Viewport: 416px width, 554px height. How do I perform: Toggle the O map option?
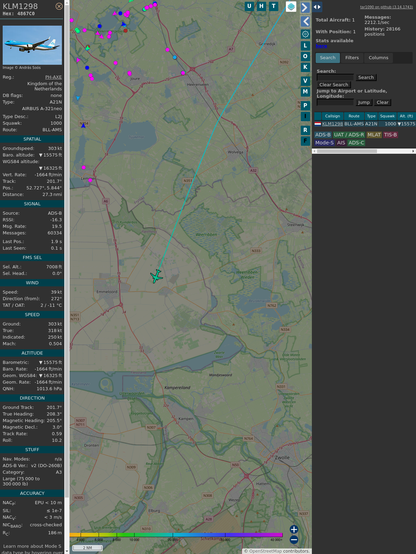click(x=305, y=56)
